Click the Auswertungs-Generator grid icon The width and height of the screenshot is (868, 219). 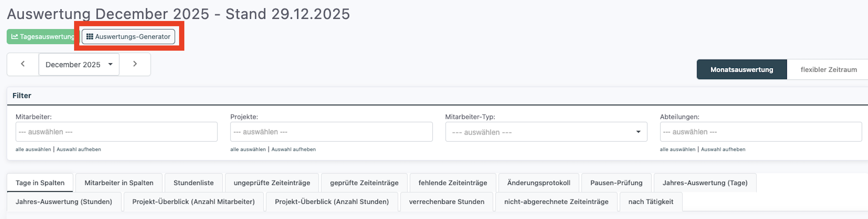(x=90, y=36)
